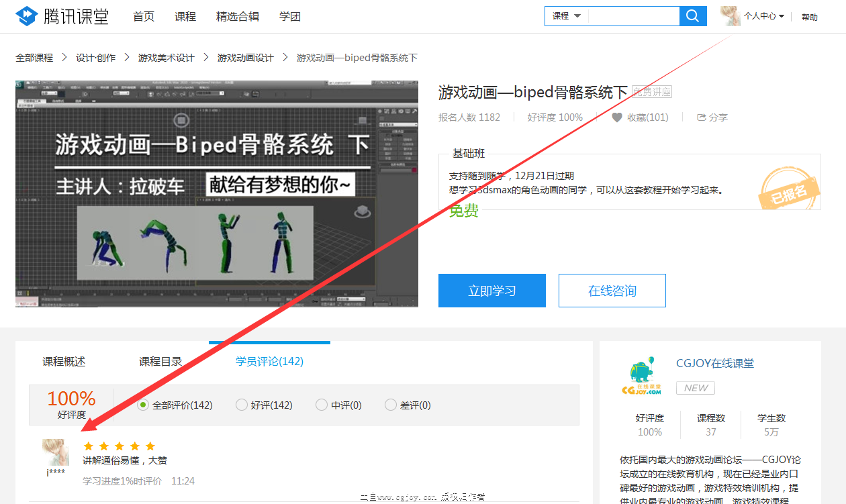Open the 全部课程 breadcrumb link
Viewport: 846px width, 504px height.
pos(34,58)
